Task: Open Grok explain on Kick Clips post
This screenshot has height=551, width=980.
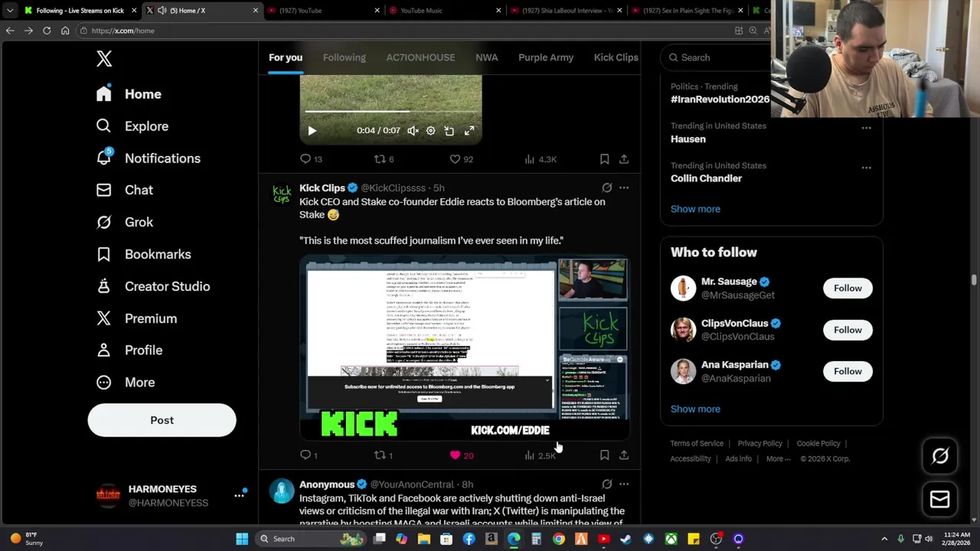Action: click(606, 187)
